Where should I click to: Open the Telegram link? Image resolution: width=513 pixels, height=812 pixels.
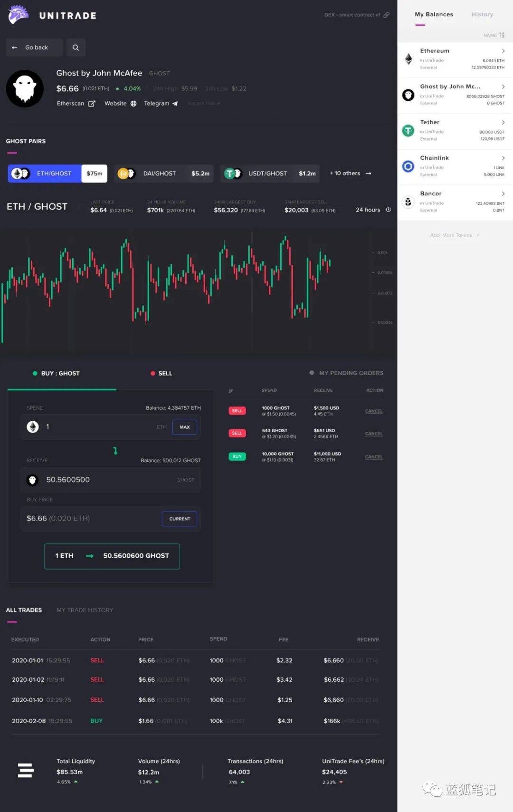tap(161, 104)
